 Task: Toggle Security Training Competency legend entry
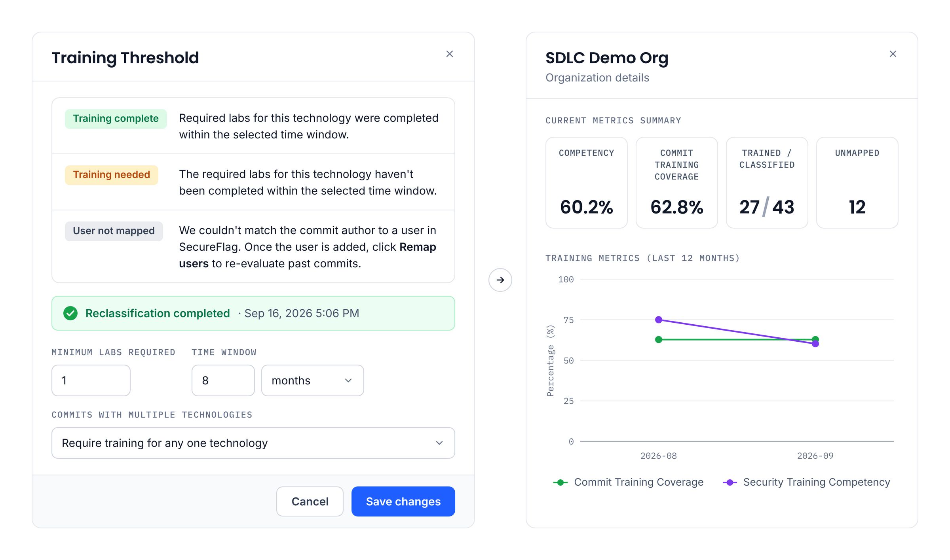806,482
